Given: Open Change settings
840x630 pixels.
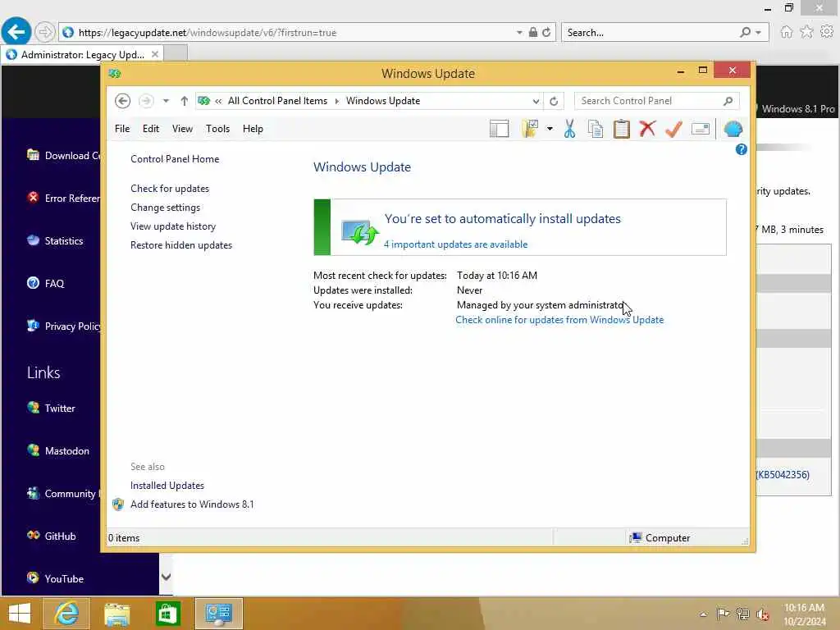Looking at the screenshot, I should pyautogui.click(x=165, y=208).
